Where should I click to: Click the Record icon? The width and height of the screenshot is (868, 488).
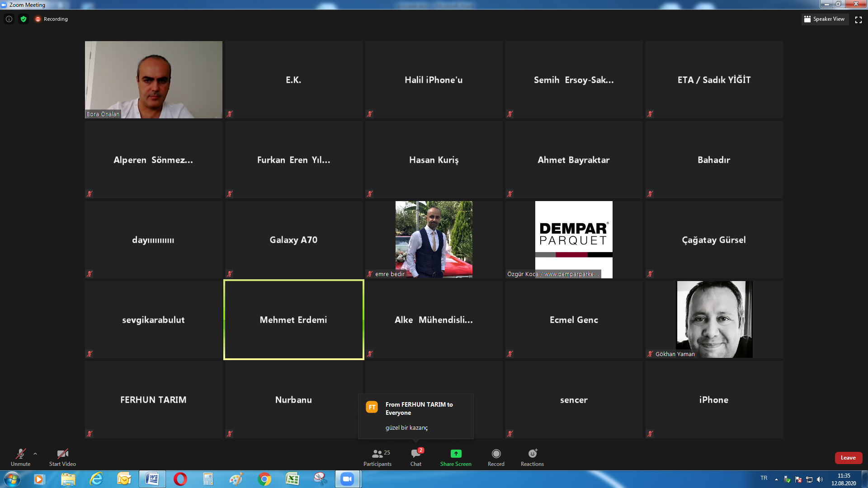coord(496,454)
